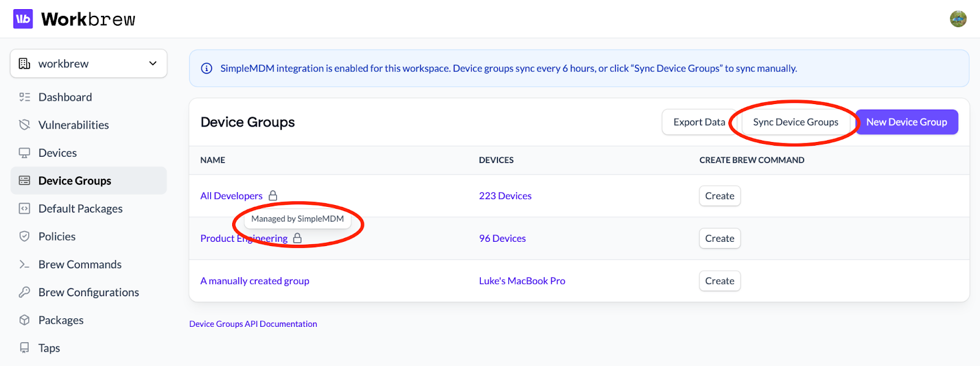
Task: Click the Workbrew logo icon
Action: [x=23, y=19]
